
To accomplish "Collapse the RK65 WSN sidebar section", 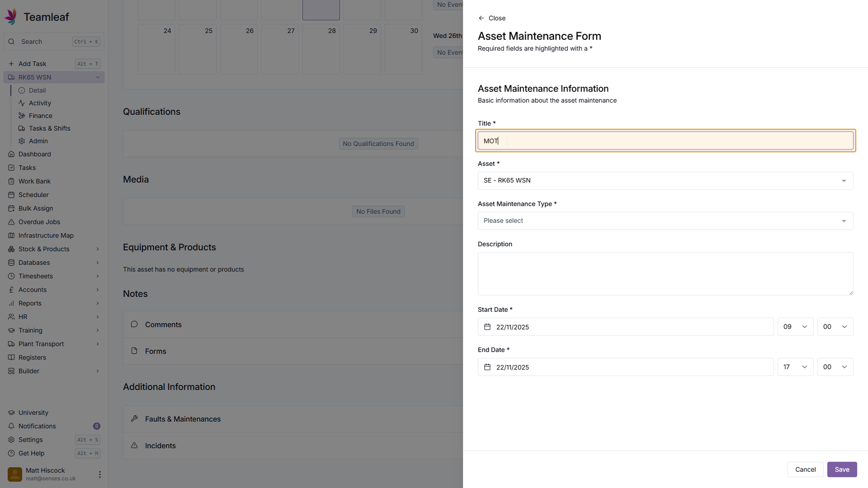I will tap(97, 77).
